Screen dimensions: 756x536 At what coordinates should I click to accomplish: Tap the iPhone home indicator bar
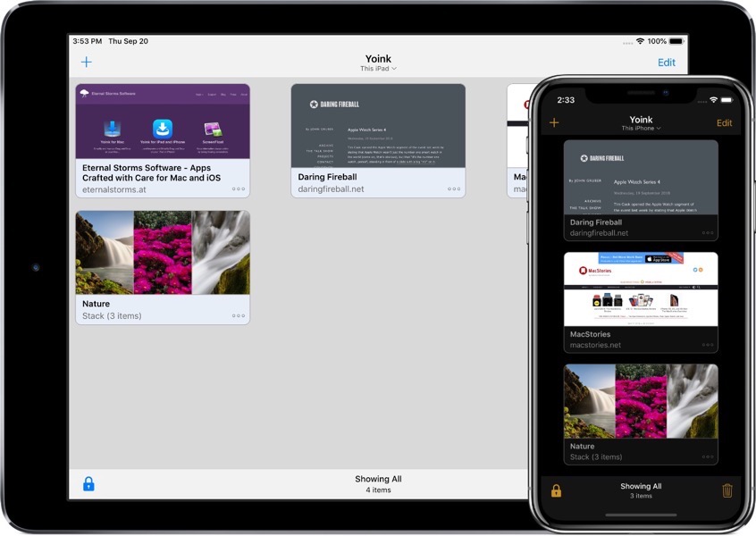click(641, 515)
